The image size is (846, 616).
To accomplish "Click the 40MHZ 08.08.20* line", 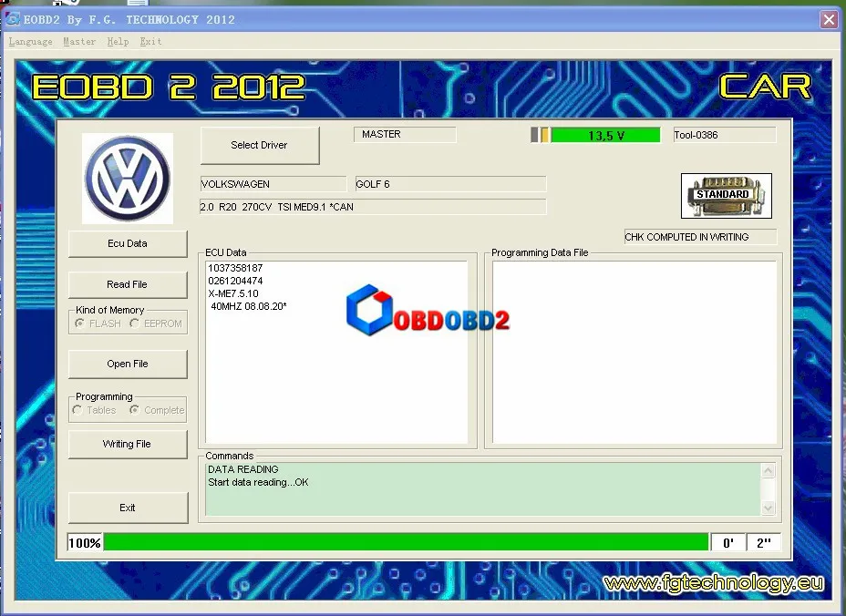I will 249,306.
